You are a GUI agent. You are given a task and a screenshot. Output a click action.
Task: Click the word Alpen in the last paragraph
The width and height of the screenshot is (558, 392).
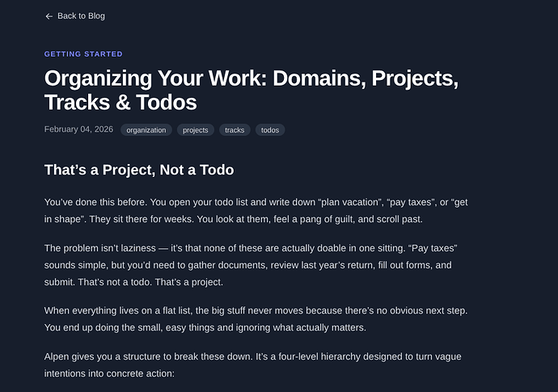59,356
